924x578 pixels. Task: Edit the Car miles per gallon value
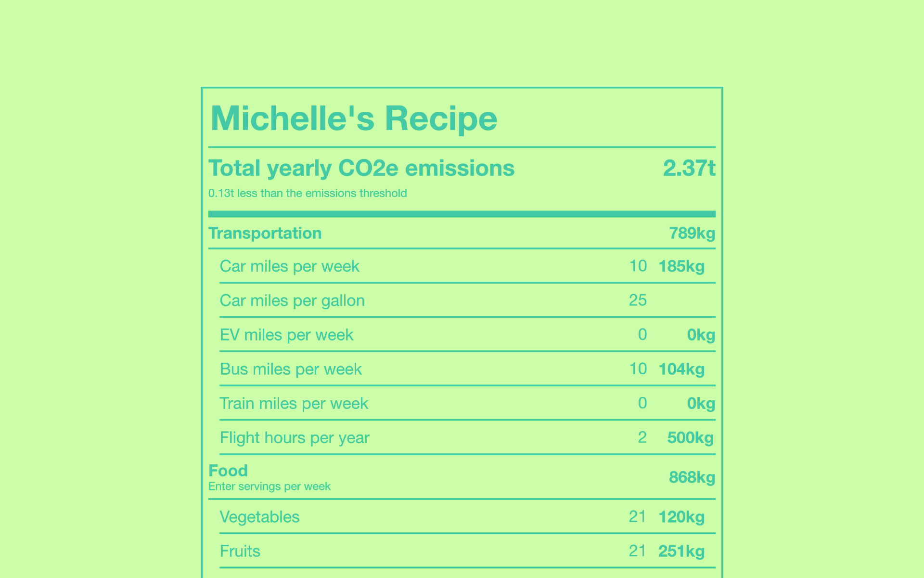tap(638, 300)
